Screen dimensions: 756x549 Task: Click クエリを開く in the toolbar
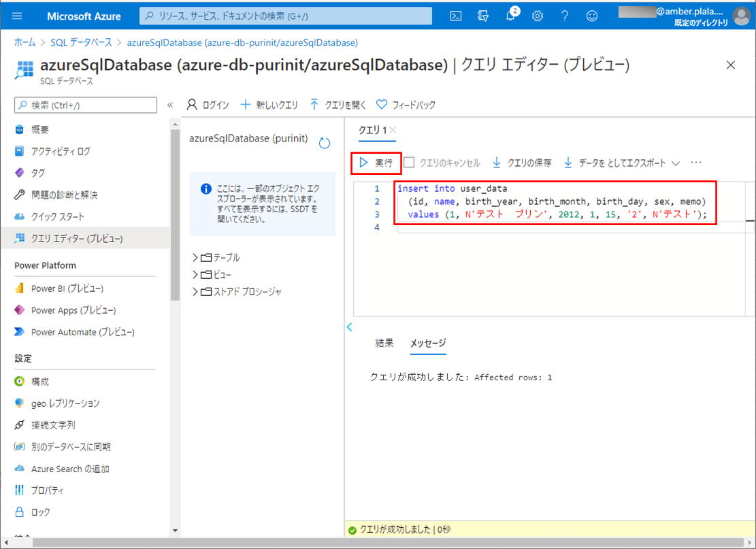click(338, 105)
